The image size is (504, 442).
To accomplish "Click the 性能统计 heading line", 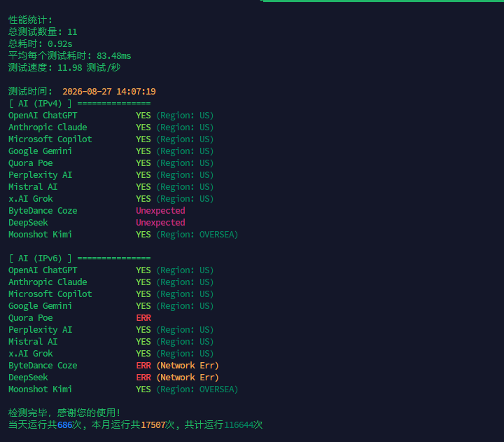I will click(x=30, y=20).
